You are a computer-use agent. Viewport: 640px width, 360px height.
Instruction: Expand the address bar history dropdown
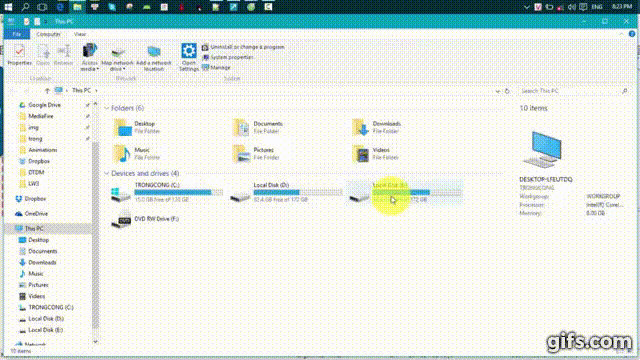[497, 91]
